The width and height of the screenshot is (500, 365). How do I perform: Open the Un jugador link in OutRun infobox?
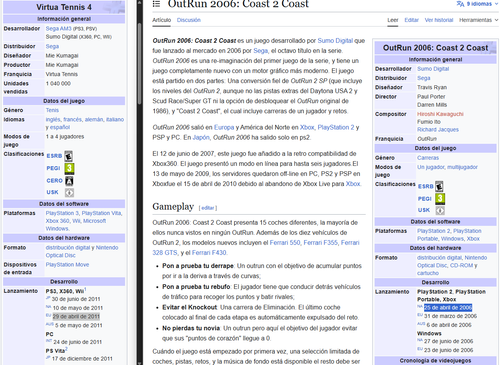coord(431,167)
